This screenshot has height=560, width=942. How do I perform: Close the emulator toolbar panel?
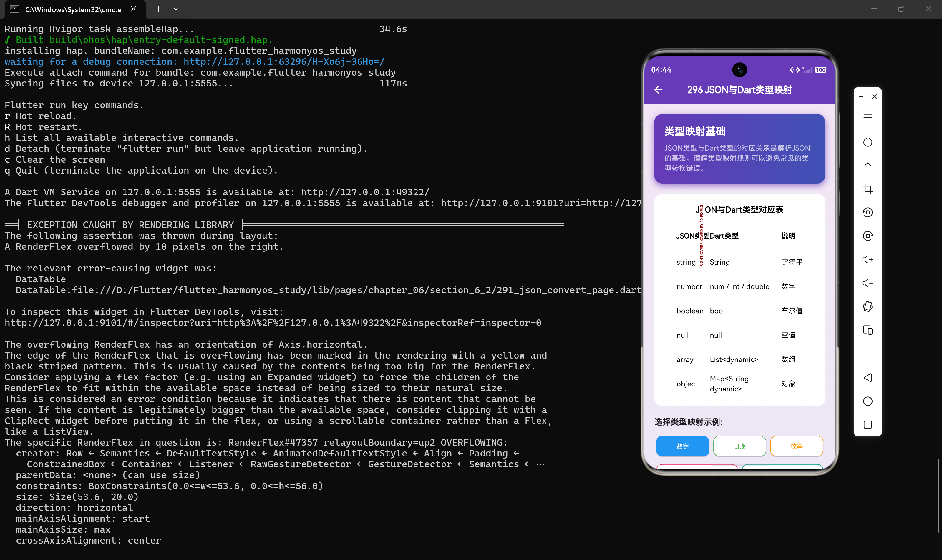874,96
